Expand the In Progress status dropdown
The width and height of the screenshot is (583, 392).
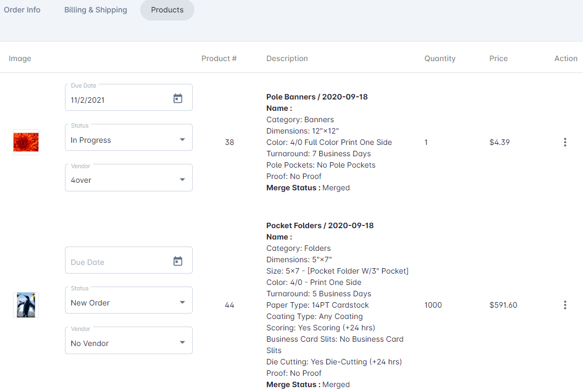(129, 138)
